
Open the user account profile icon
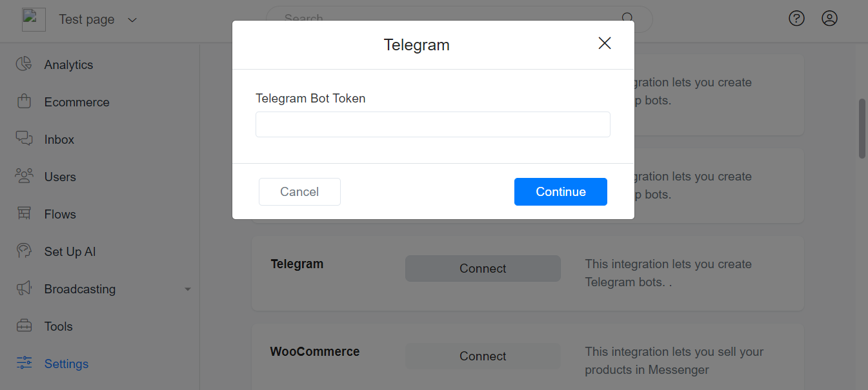829,19
